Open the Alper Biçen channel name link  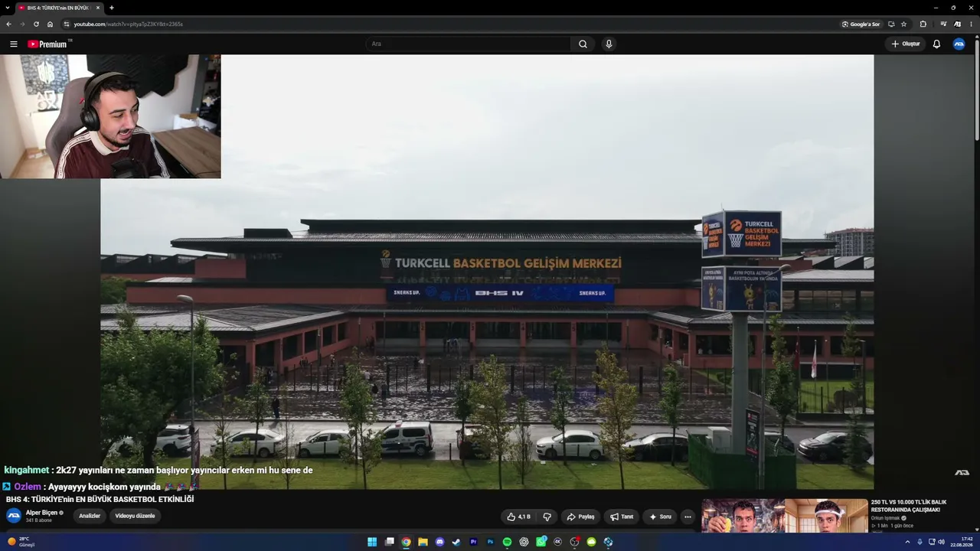42,513
